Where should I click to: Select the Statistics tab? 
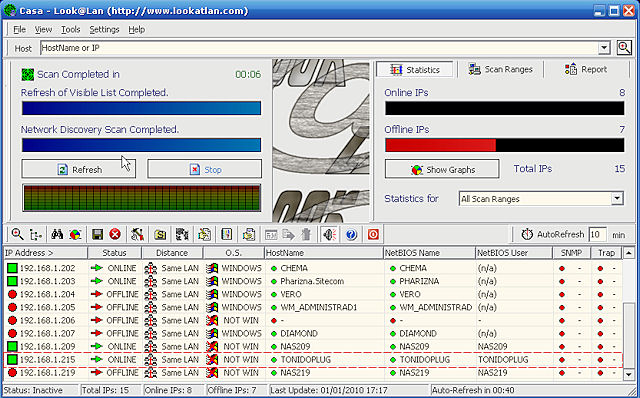[x=415, y=70]
